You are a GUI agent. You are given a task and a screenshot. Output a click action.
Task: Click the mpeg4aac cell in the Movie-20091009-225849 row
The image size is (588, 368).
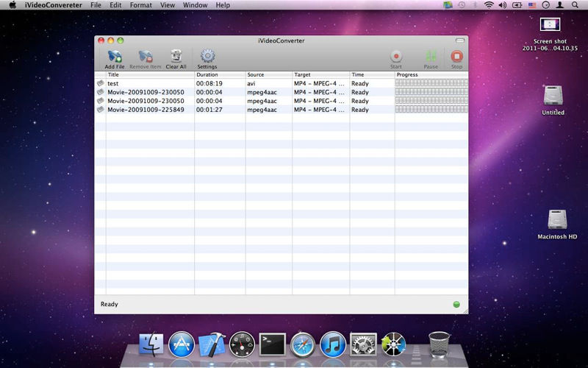click(262, 110)
